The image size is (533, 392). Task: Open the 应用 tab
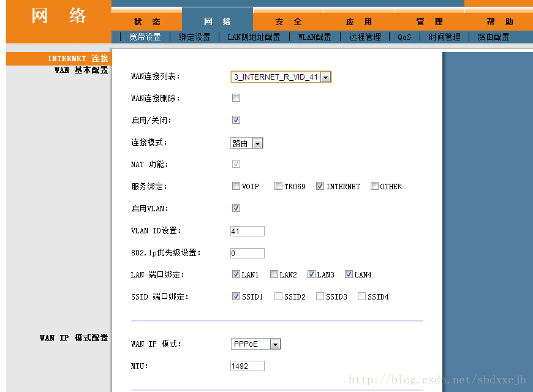point(359,22)
